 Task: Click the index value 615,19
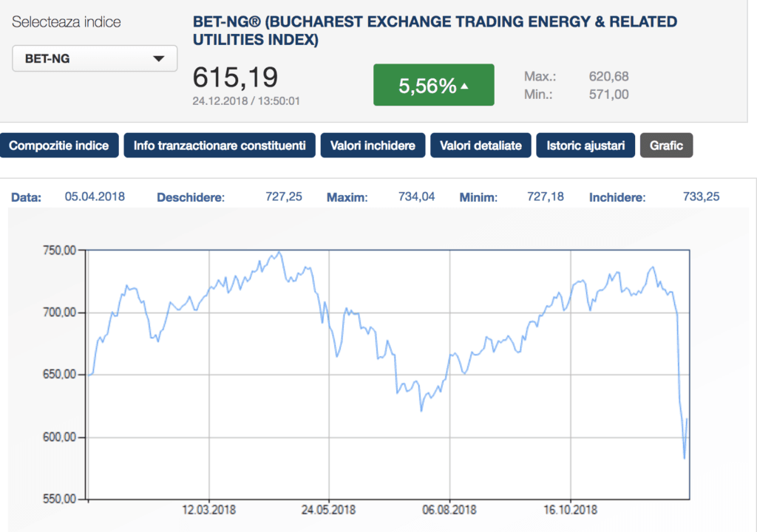pyautogui.click(x=236, y=78)
